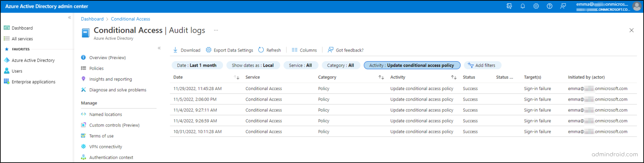Download the audit logs
This screenshot has width=644, height=163.
point(187,50)
